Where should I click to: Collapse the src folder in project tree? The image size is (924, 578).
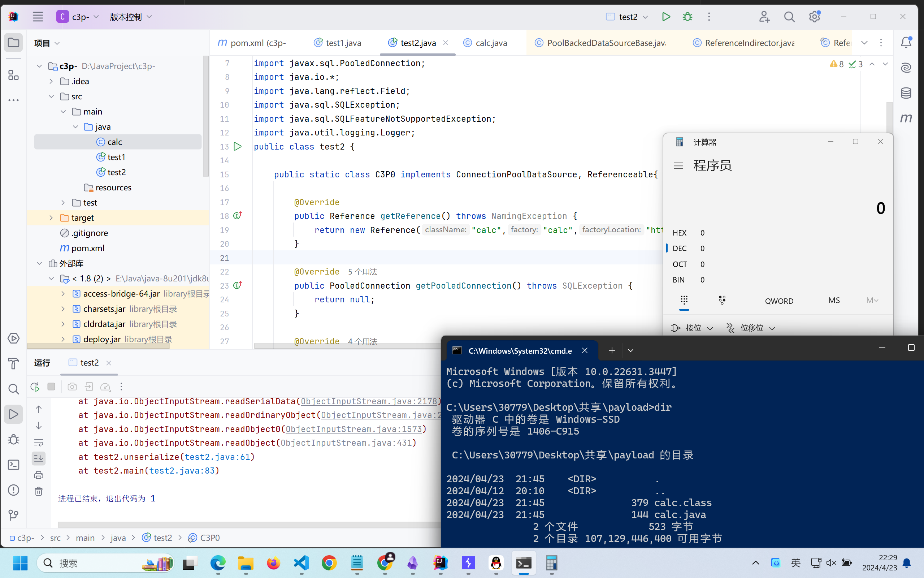tap(52, 96)
